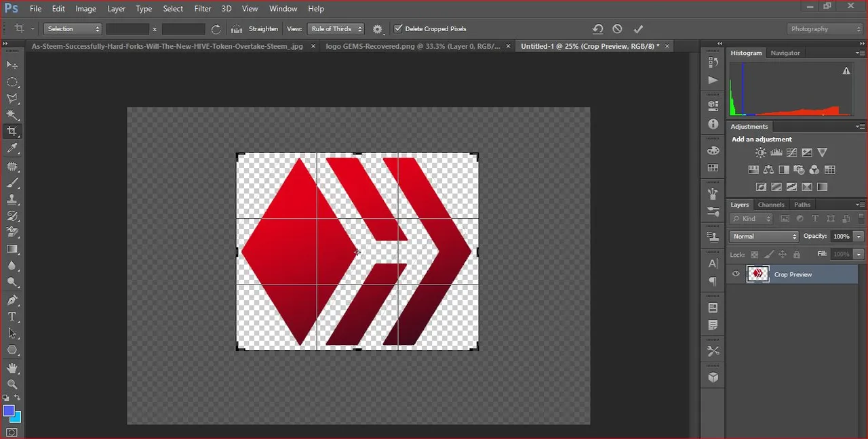Image resolution: width=868 pixels, height=439 pixels.
Task: Click the histogram cached data warning icon
Action: pos(846,70)
